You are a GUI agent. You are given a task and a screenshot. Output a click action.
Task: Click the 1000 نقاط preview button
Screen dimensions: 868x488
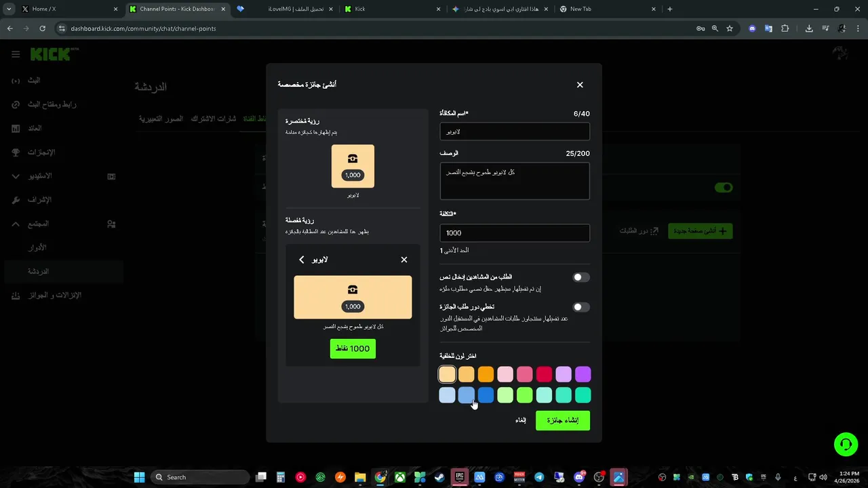click(353, 348)
